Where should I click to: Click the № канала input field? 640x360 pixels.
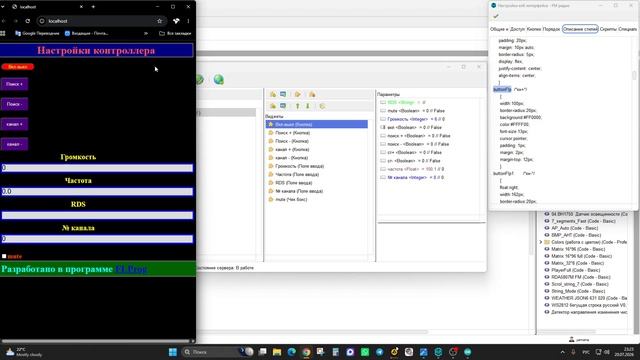(97, 239)
